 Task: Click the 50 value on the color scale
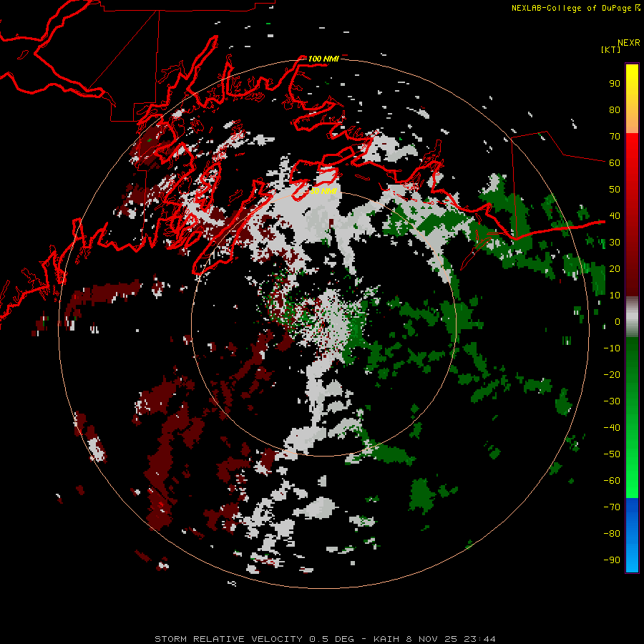[615, 190]
